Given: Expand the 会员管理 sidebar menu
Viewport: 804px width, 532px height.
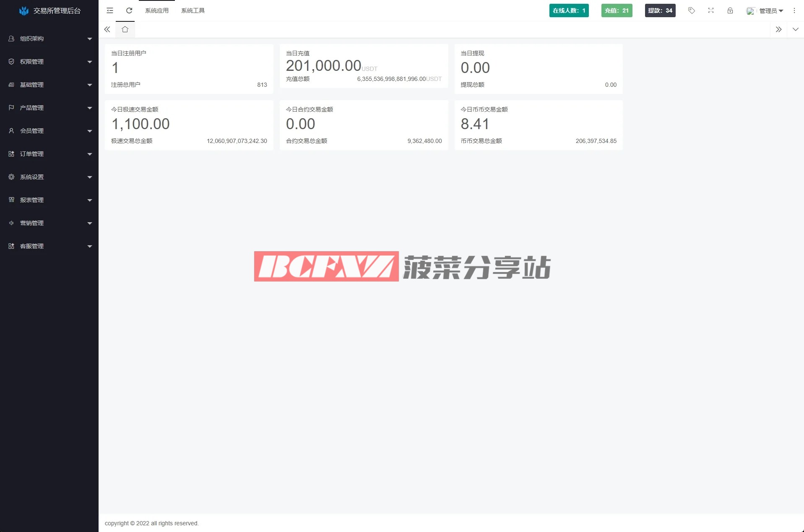Looking at the screenshot, I should pyautogui.click(x=49, y=131).
